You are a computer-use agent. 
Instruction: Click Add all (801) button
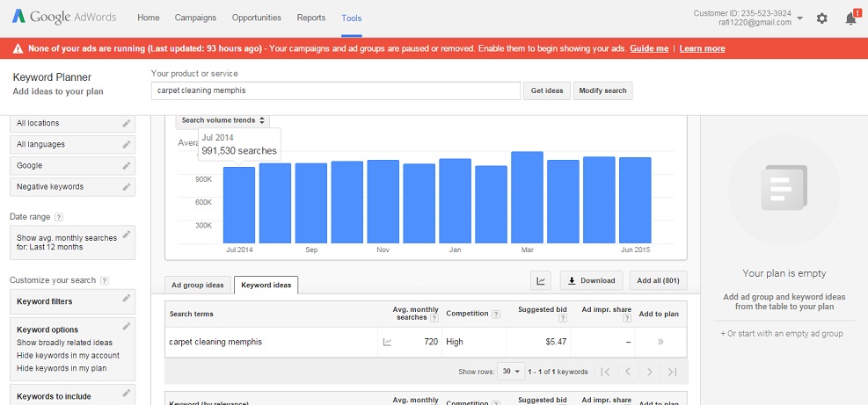(x=658, y=280)
